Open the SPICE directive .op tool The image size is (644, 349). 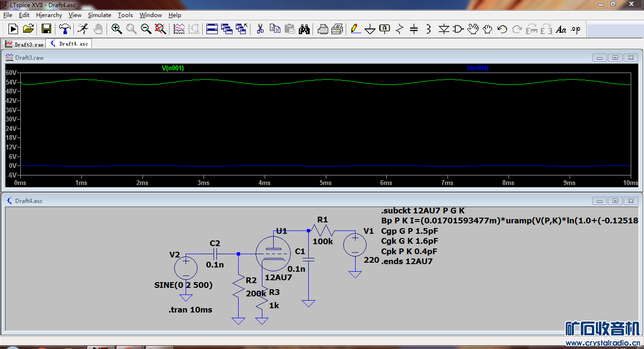pos(575,29)
